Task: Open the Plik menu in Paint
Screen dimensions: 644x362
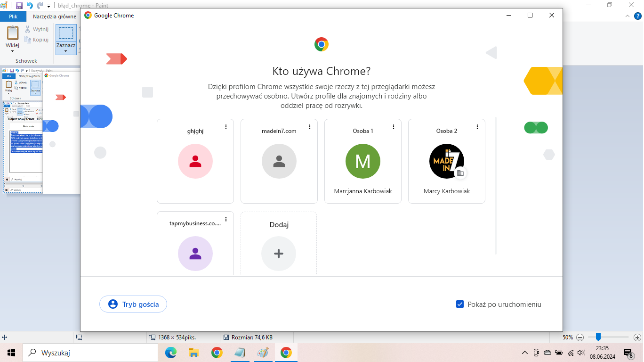Action: (x=13, y=16)
